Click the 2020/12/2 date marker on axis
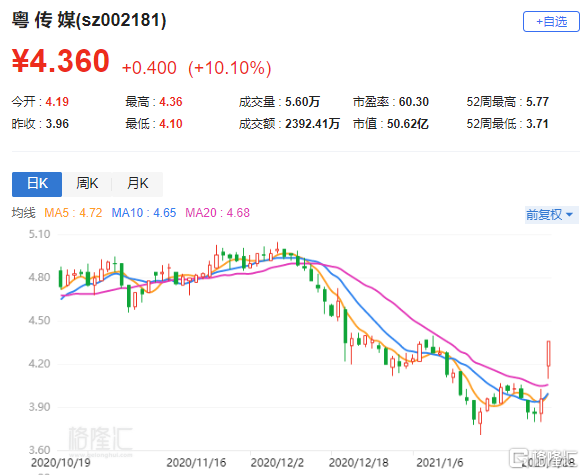The image size is (584, 475). click(277, 463)
